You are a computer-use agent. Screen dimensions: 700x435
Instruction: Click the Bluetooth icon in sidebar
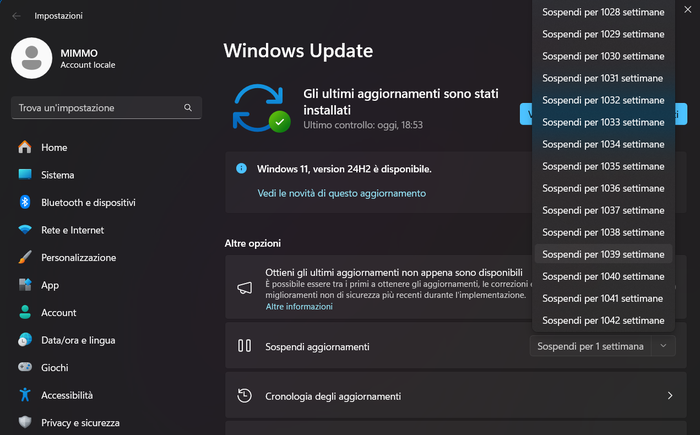tap(25, 202)
